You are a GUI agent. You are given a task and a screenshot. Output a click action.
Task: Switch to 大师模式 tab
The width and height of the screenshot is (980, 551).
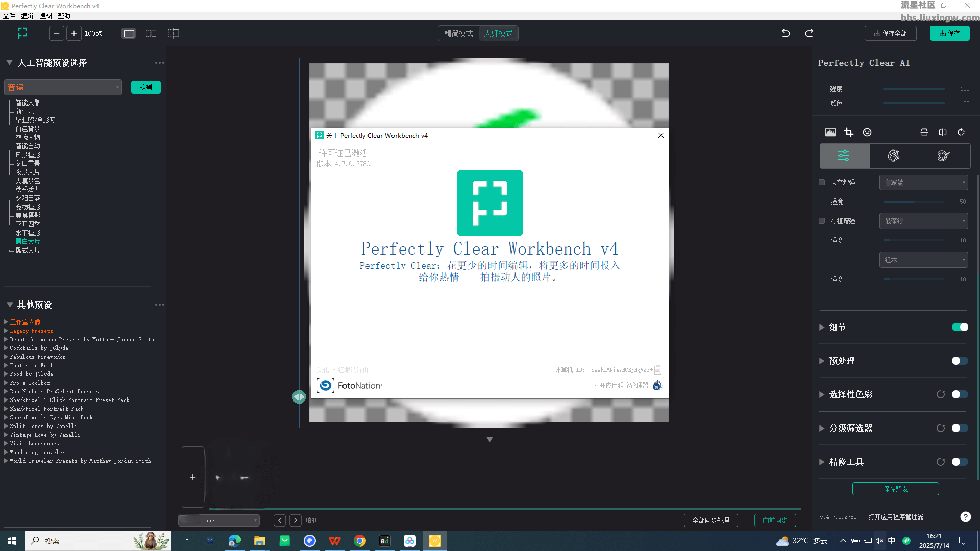pyautogui.click(x=499, y=33)
